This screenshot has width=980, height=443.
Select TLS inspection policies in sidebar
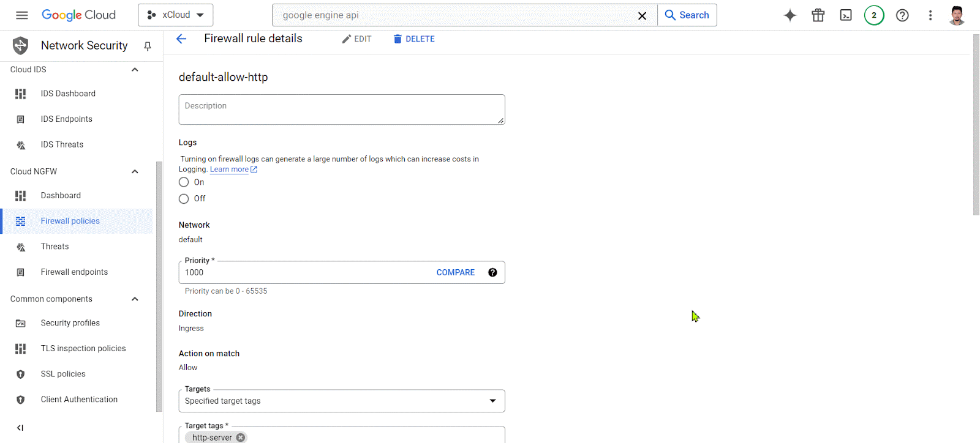click(x=83, y=348)
